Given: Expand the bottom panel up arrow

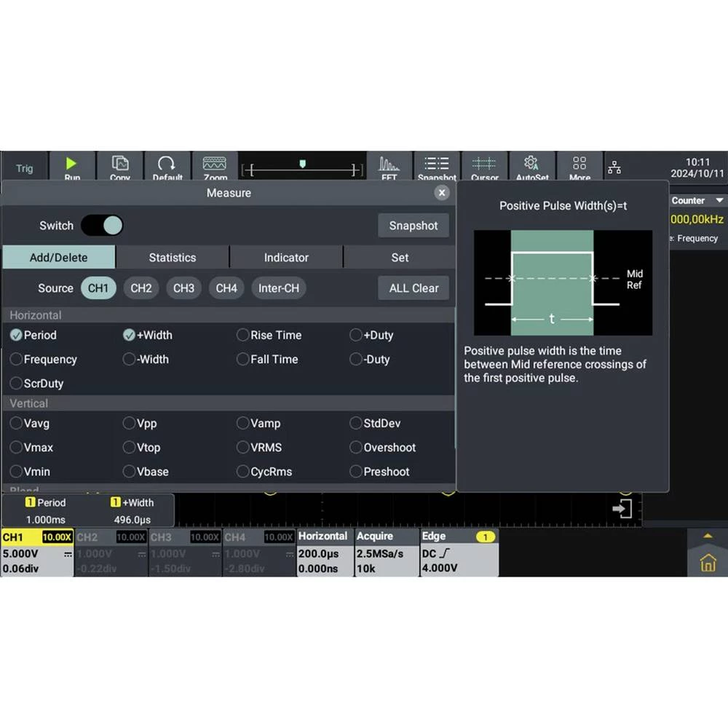Looking at the screenshot, I should pos(708,537).
